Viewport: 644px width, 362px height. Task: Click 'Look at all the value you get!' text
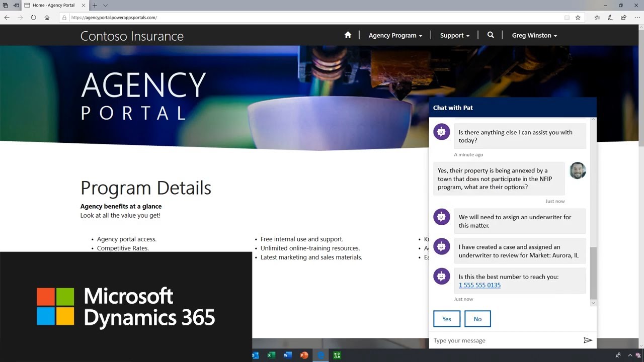click(x=120, y=215)
